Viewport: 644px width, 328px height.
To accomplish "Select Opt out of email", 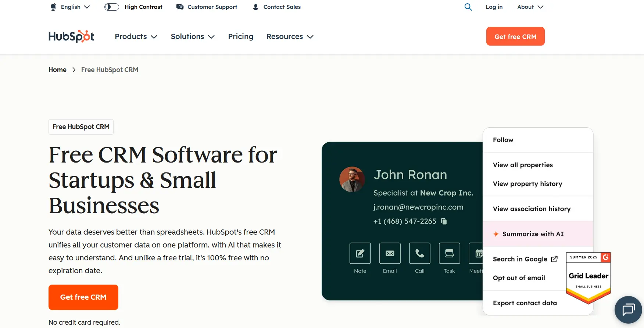I will 519,278.
